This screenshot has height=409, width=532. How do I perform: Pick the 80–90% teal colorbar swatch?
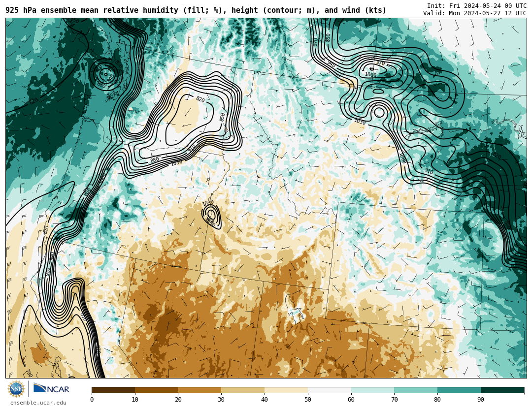459,390
